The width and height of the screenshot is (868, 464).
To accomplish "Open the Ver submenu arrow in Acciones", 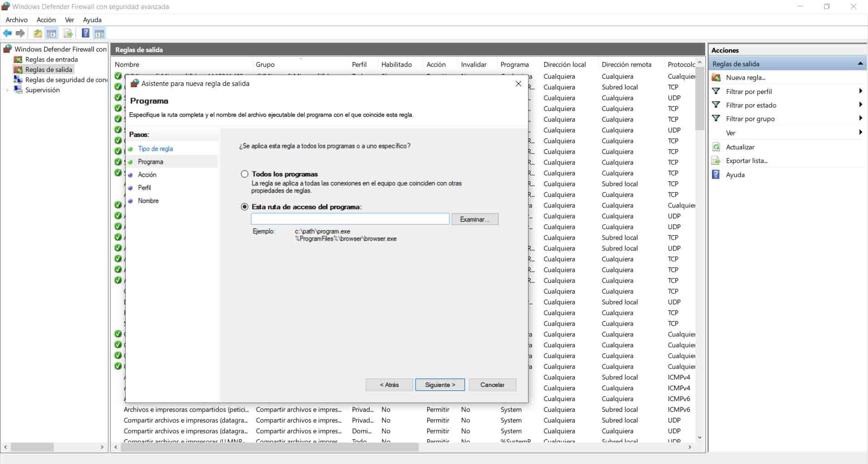I will [x=860, y=133].
